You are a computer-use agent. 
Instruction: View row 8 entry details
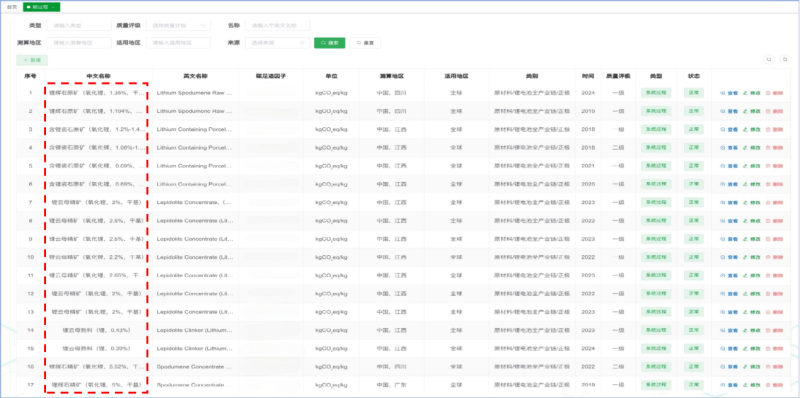click(x=729, y=221)
